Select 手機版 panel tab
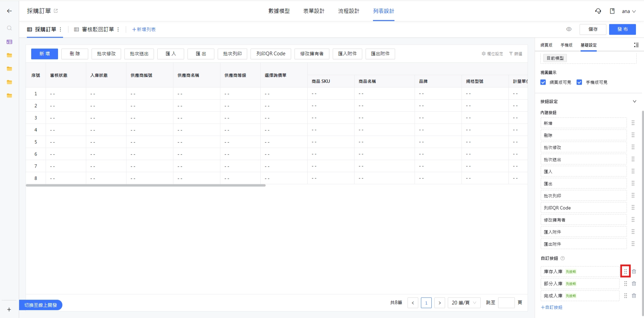Screen dimensions: 644x318 click(x=567, y=45)
